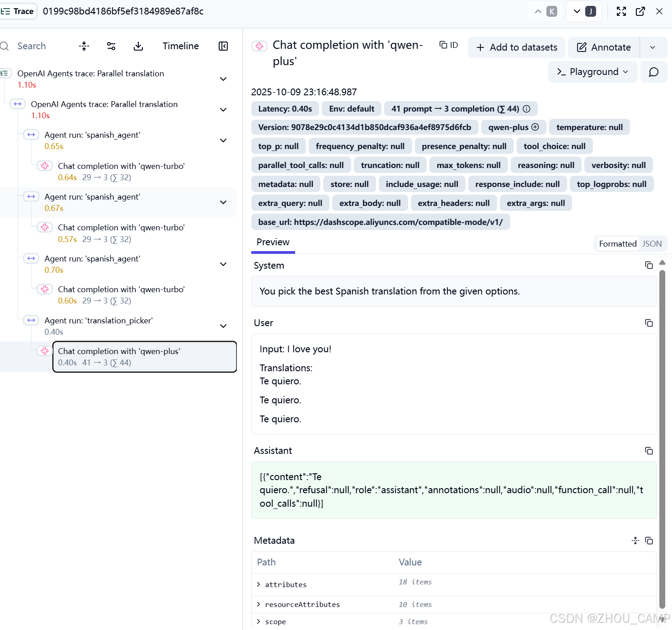672x630 pixels.
Task: Collapse the nested 'Parallel translation' span
Action: click(x=223, y=110)
